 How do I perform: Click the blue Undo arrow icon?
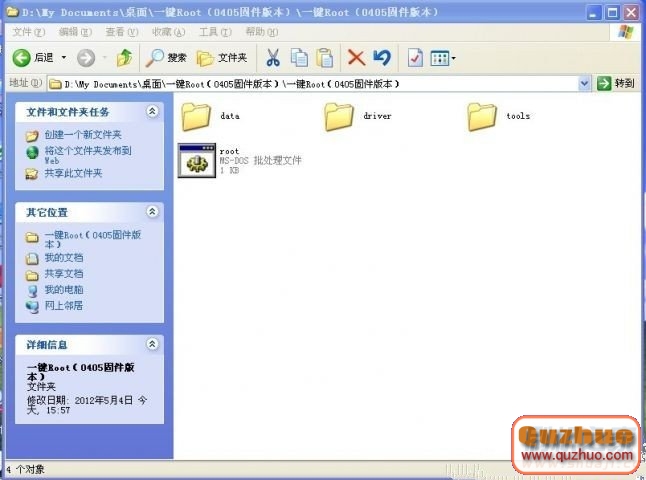coord(382,58)
